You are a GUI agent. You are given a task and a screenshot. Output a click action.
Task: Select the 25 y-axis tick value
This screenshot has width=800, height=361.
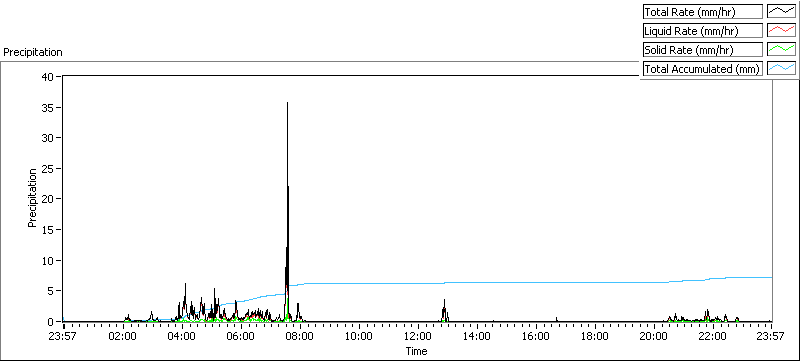pos(48,168)
